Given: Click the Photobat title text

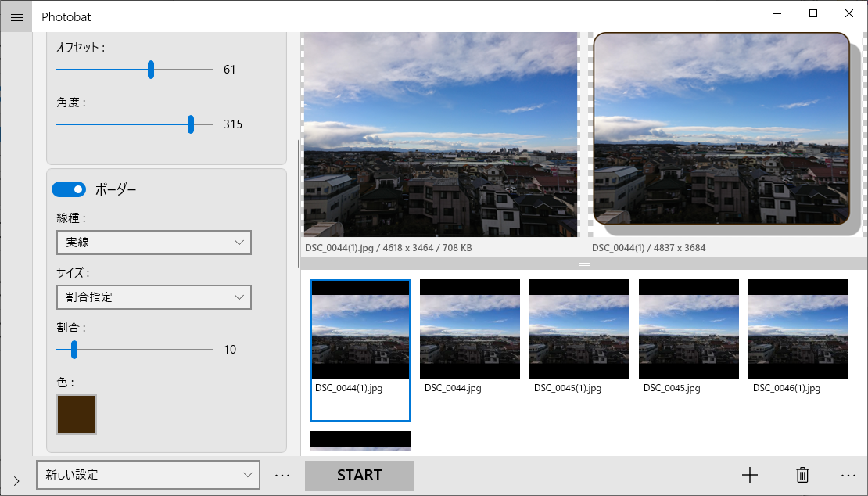Looking at the screenshot, I should coord(66,17).
